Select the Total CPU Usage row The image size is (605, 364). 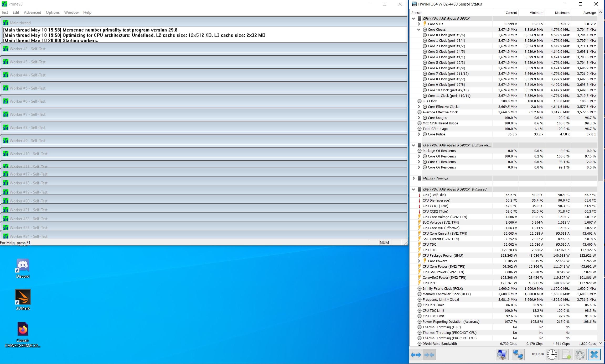(503, 129)
